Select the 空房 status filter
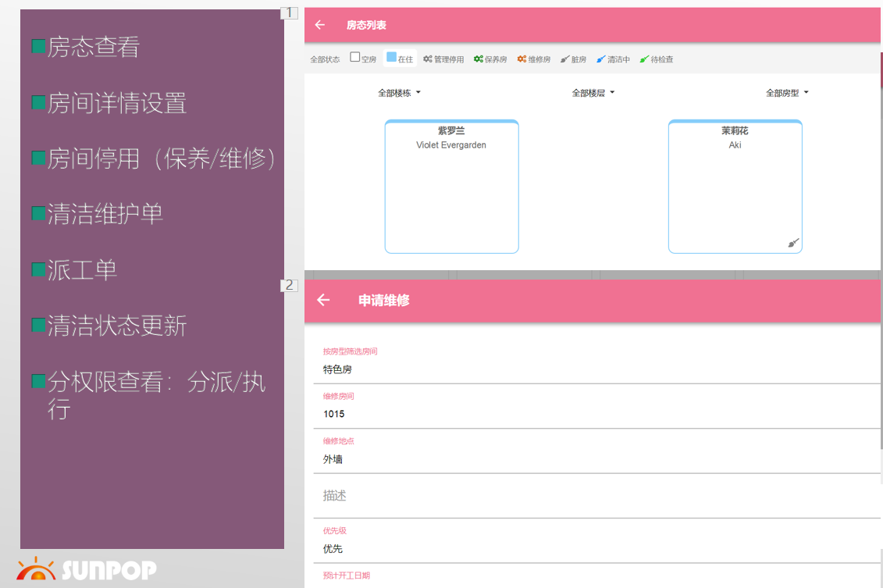 pyautogui.click(x=363, y=59)
